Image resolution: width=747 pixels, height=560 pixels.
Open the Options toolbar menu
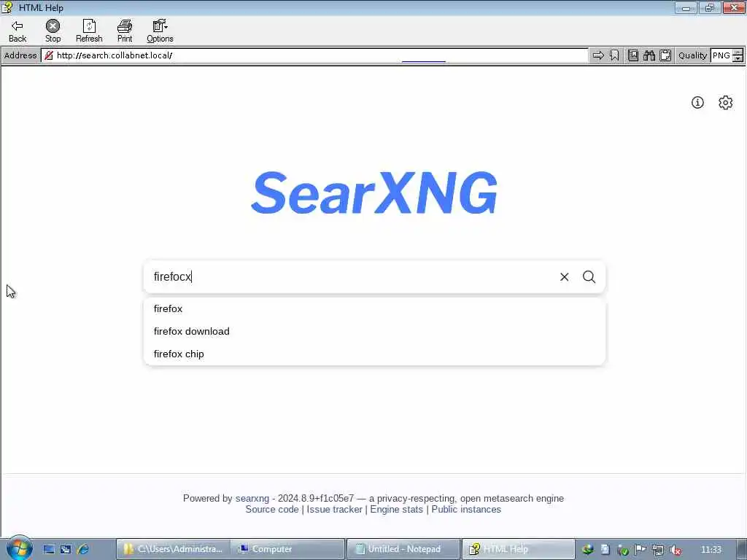160,31
